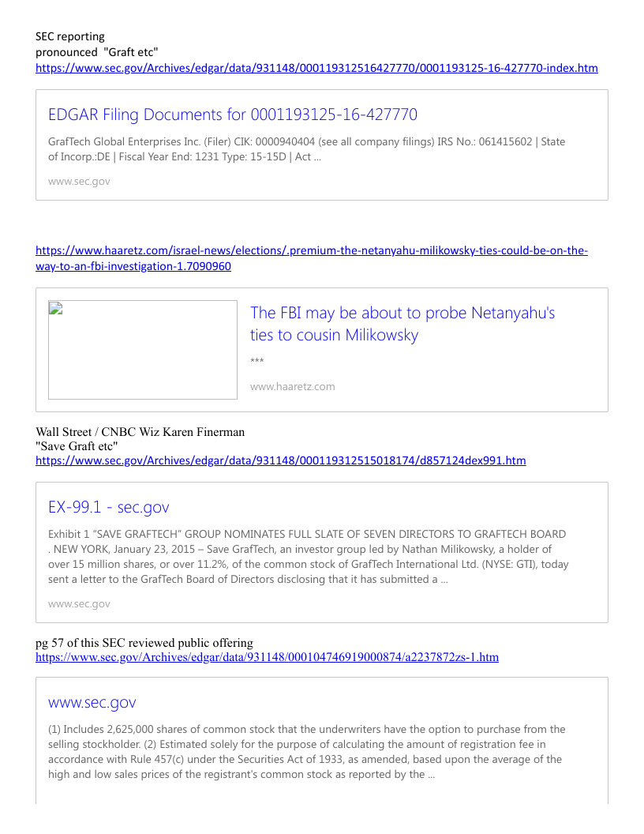Open the haaretz.com Netanyahu-Milikowsky URL link
644x834 pixels.
[312, 258]
